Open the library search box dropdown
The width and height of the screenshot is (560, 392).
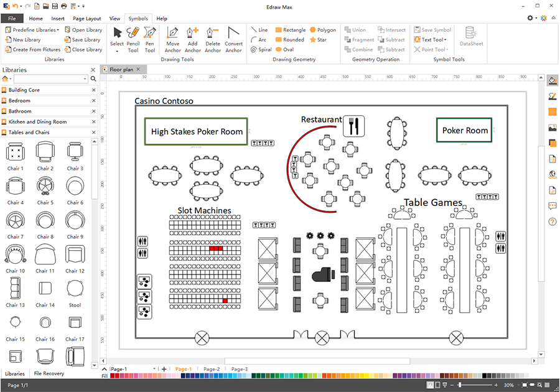coord(85,79)
